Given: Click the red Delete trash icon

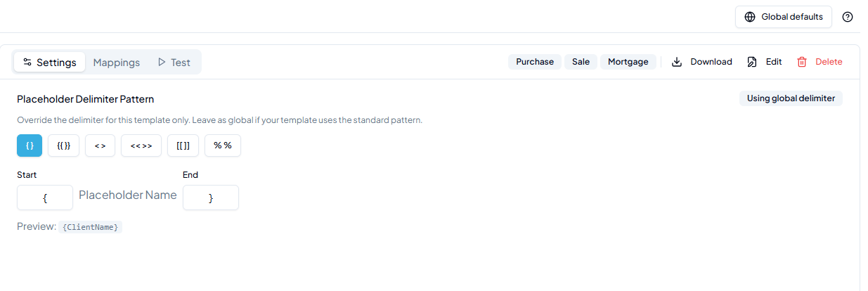Looking at the screenshot, I should click(802, 62).
